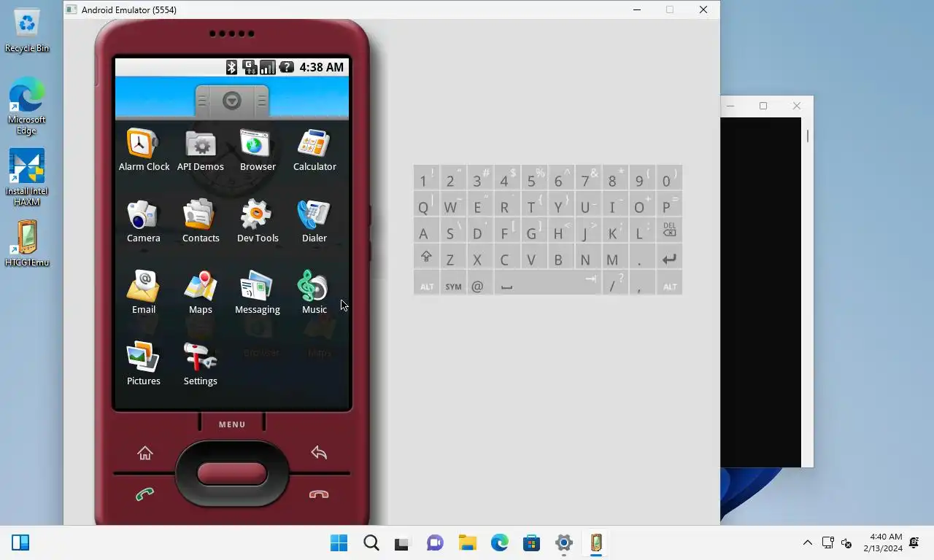Open File Explorer from the taskbar

[x=467, y=542]
